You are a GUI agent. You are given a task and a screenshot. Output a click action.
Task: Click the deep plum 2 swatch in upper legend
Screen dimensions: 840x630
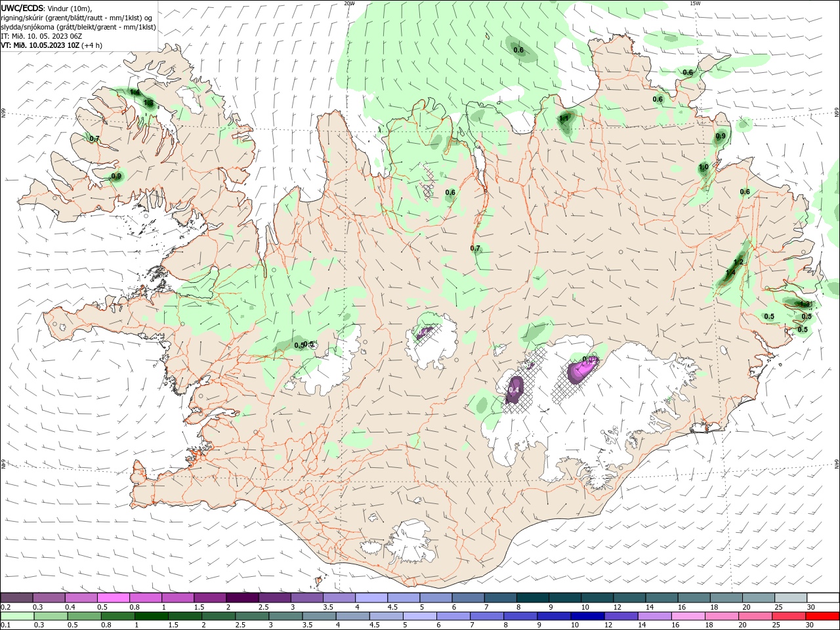coord(242,598)
